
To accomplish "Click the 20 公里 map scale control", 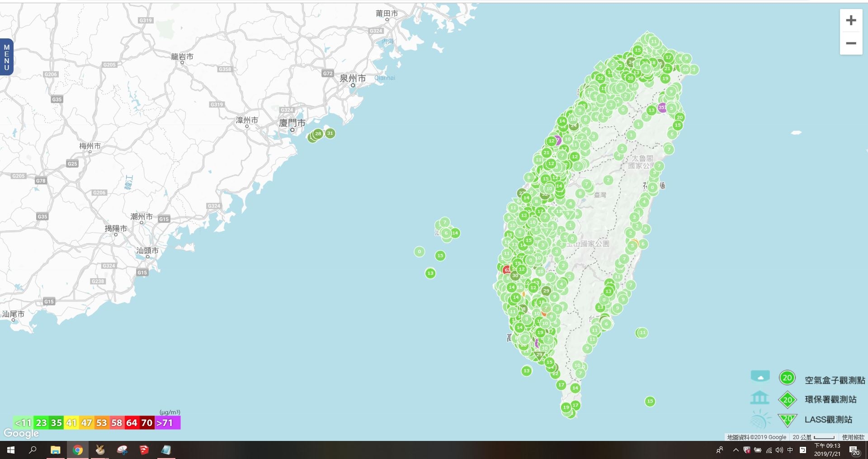I will [x=813, y=437].
